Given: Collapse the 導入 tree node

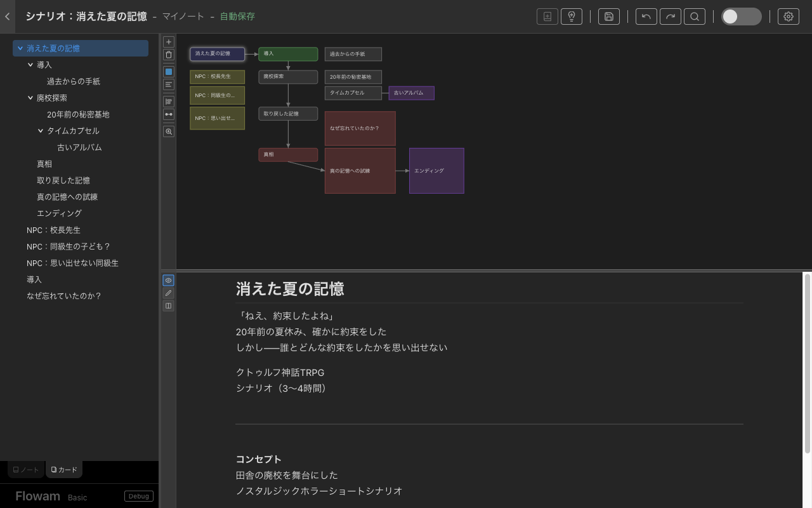Looking at the screenshot, I should (30, 64).
